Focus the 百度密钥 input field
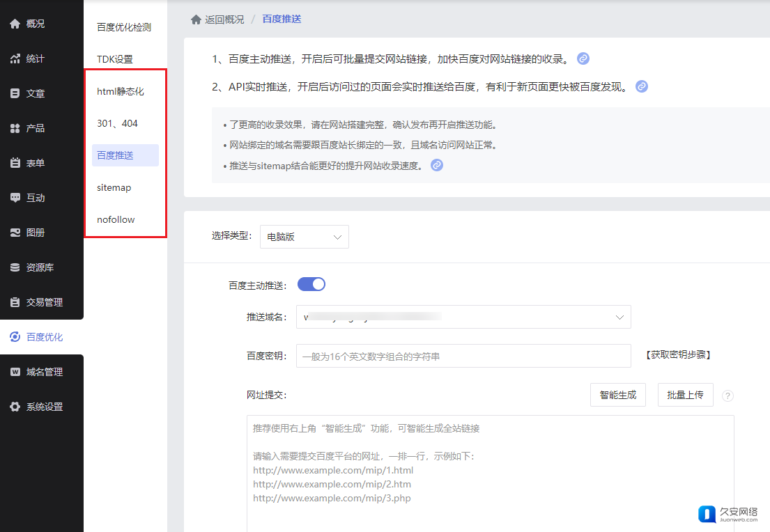Screen dimensions: 770x532 click(x=463, y=356)
